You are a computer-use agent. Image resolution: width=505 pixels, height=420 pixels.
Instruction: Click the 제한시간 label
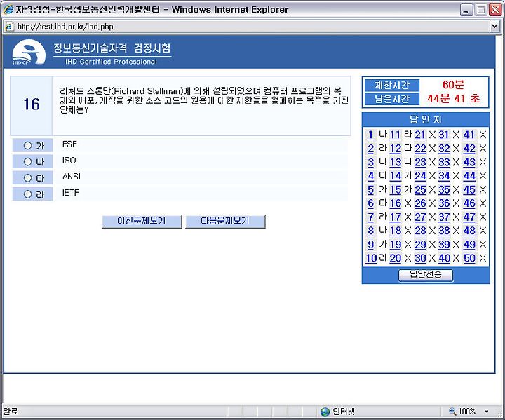click(392, 86)
